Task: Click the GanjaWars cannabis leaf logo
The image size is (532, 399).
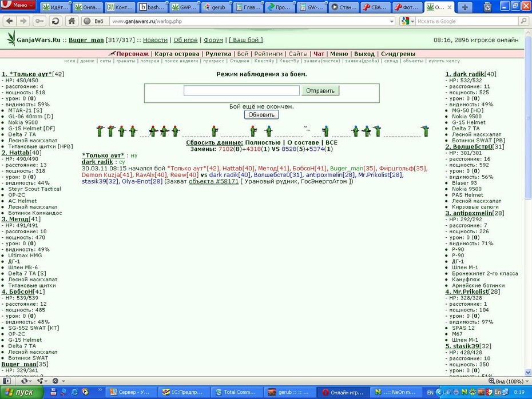Action: click(x=11, y=38)
